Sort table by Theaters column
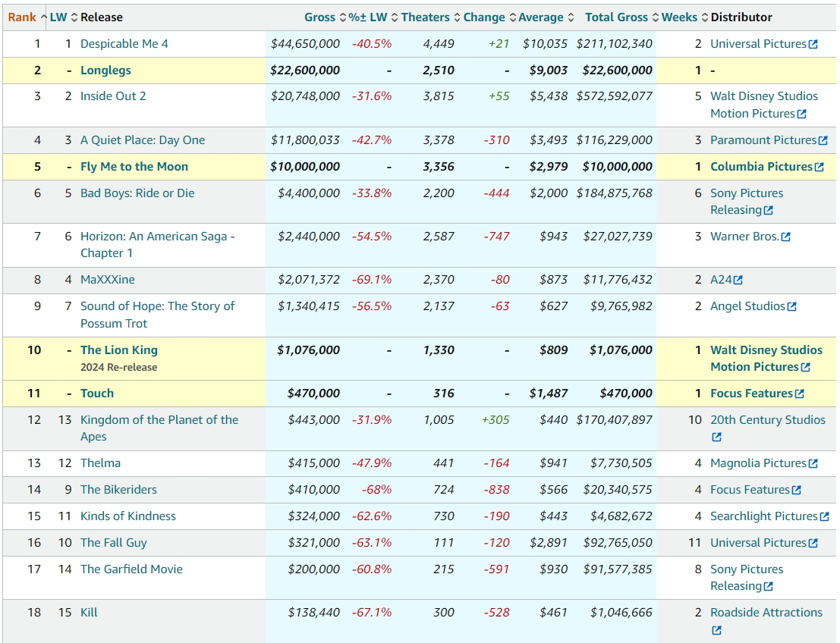 pos(431,17)
